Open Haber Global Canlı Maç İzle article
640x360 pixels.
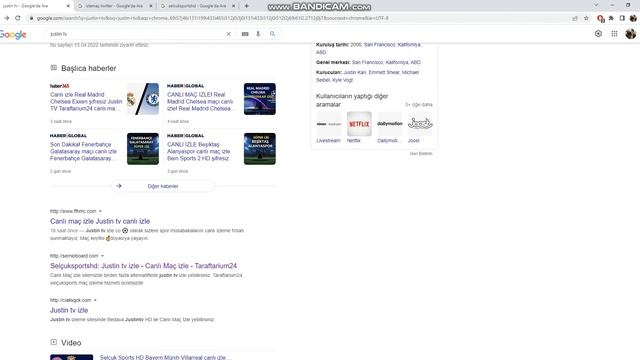201,101
